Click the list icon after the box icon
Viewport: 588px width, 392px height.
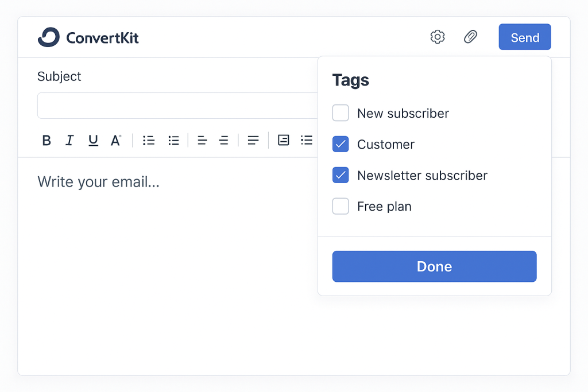tap(307, 140)
